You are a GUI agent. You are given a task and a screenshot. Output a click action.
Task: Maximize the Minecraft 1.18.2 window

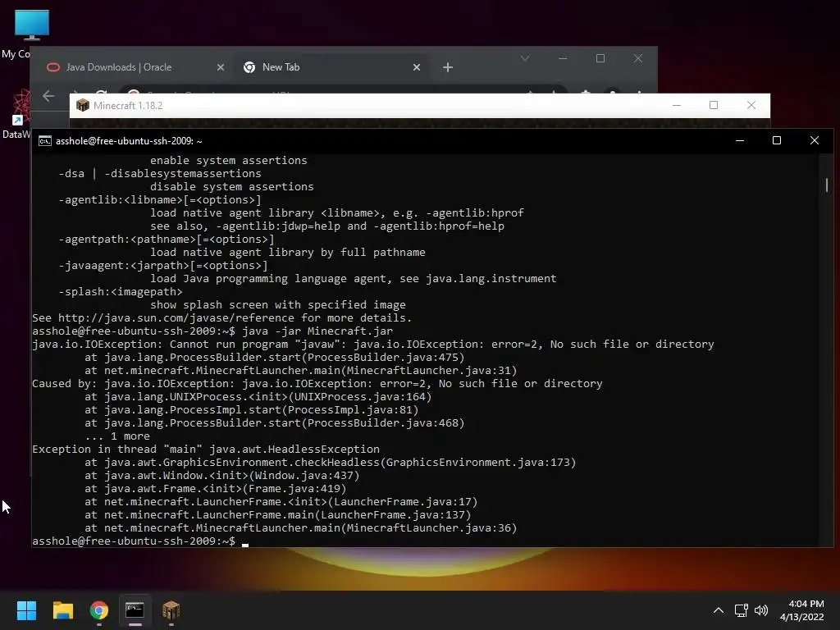714,105
